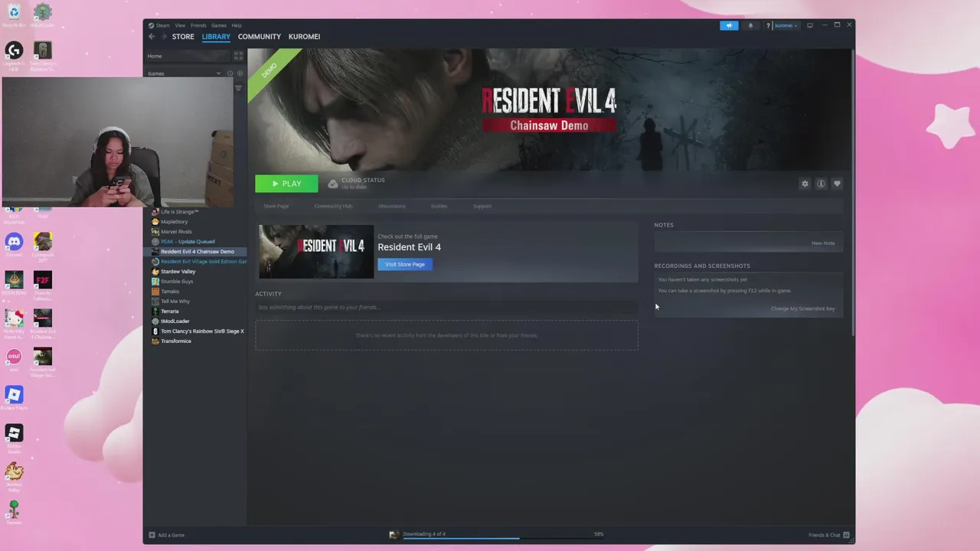Click the Resident Evil 4 full game thumbnail
Viewport: 980px width, 551px height.
click(x=316, y=252)
